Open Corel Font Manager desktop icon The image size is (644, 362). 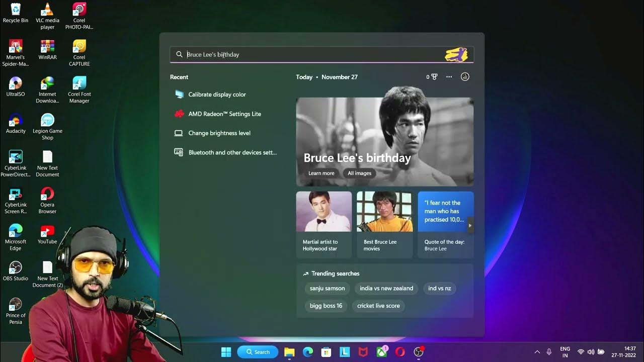(x=79, y=89)
